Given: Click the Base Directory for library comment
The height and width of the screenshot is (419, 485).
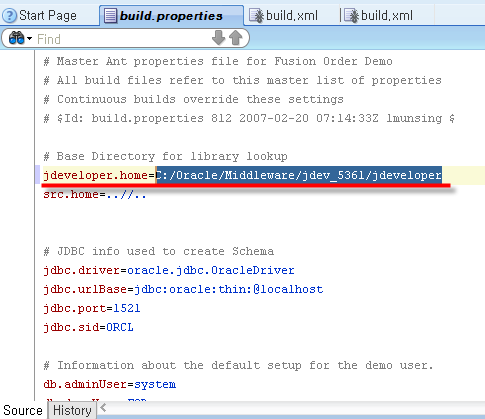Looking at the screenshot, I should tap(165, 156).
